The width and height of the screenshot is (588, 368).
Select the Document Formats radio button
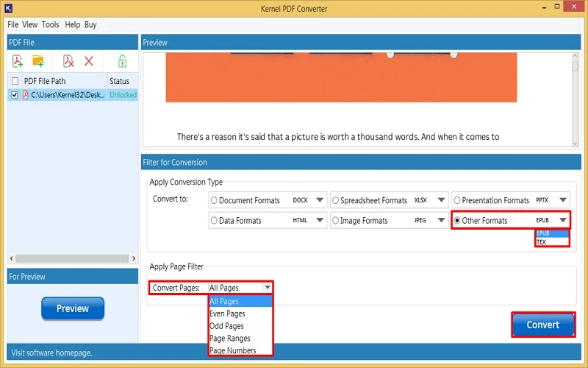tap(214, 200)
